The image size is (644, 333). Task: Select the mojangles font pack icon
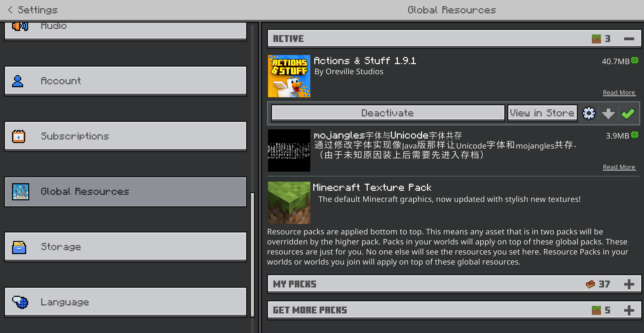click(x=289, y=151)
